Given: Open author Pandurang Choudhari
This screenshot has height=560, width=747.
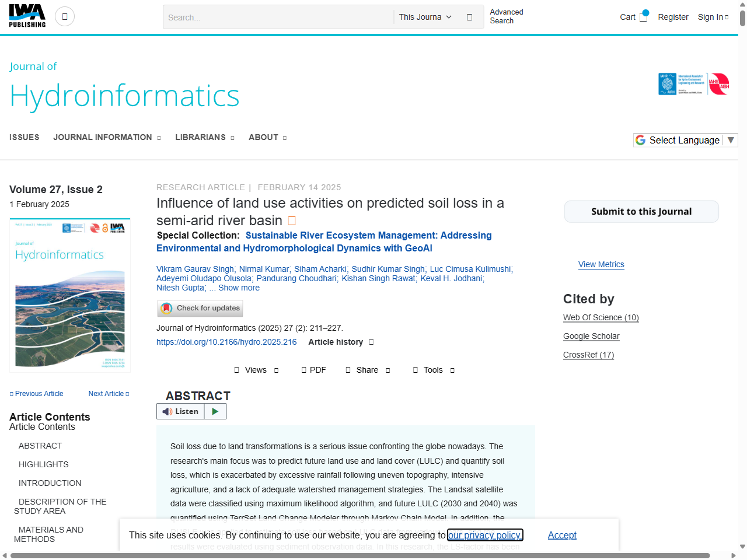Looking at the screenshot, I should (x=296, y=278).
